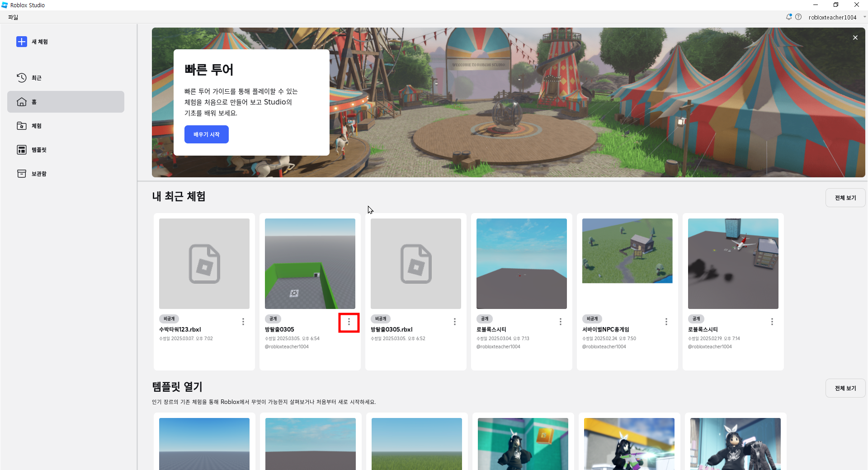Viewport: 868px width, 470px height.
Task: Click the 서바이벌NPC총게임 title text
Action: coord(606,329)
